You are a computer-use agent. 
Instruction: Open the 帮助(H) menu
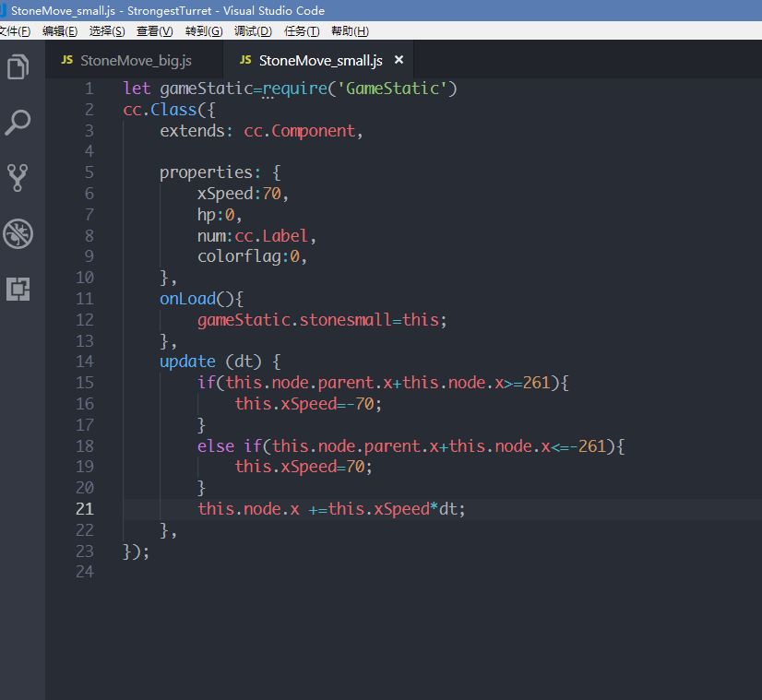tap(350, 31)
